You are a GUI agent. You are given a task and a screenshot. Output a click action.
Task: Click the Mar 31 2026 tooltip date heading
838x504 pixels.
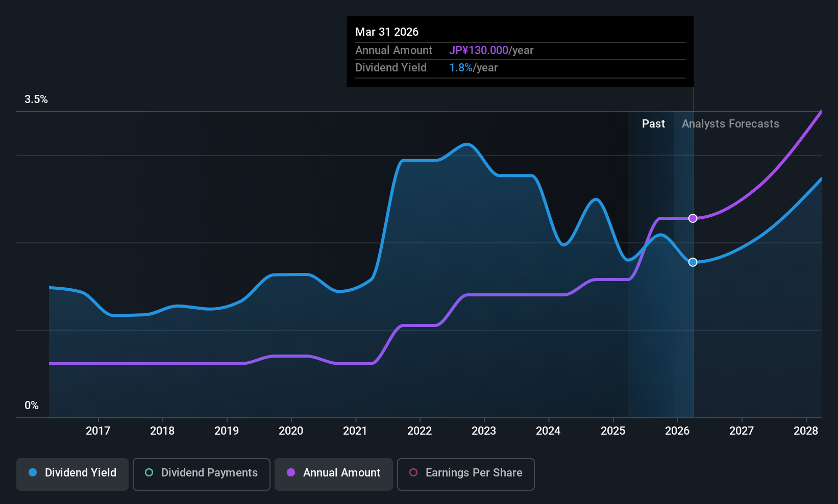pos(387,32)
